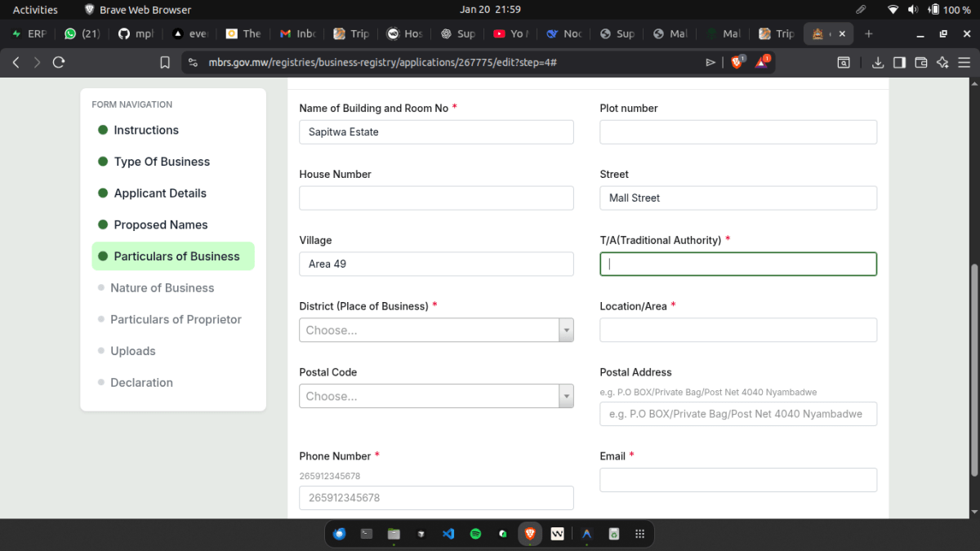Click the Plot number input field
The image size is (980, 551).
click(x=738, y=132)
